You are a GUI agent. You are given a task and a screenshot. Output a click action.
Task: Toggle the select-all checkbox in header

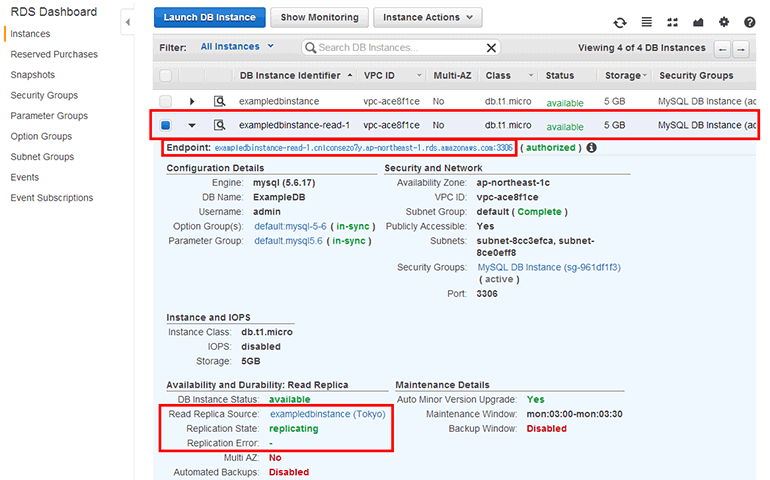click(166, 76)
